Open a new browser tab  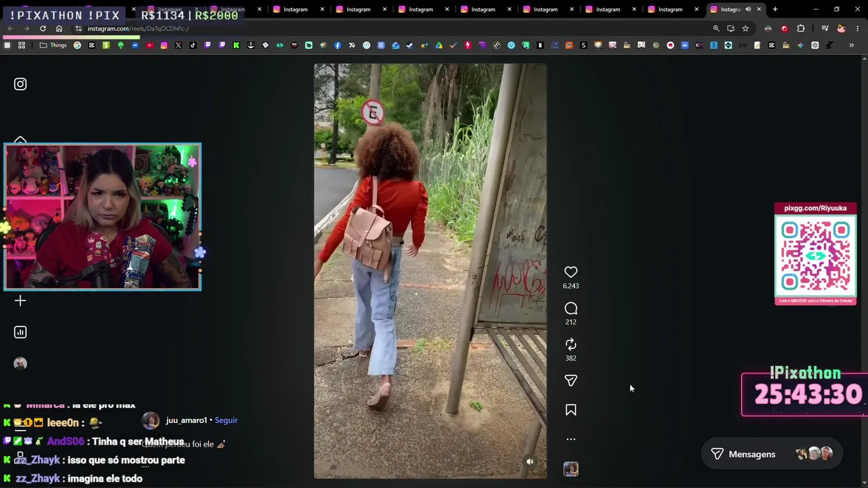click(x=775, y=9)
